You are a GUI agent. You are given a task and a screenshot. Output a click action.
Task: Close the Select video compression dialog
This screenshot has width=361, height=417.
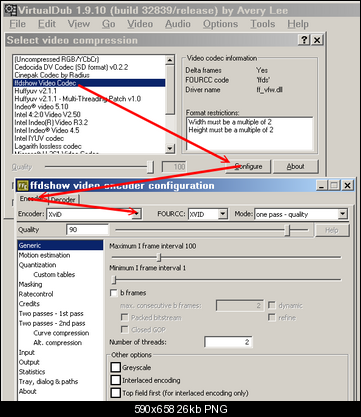[x=317, y=40]
